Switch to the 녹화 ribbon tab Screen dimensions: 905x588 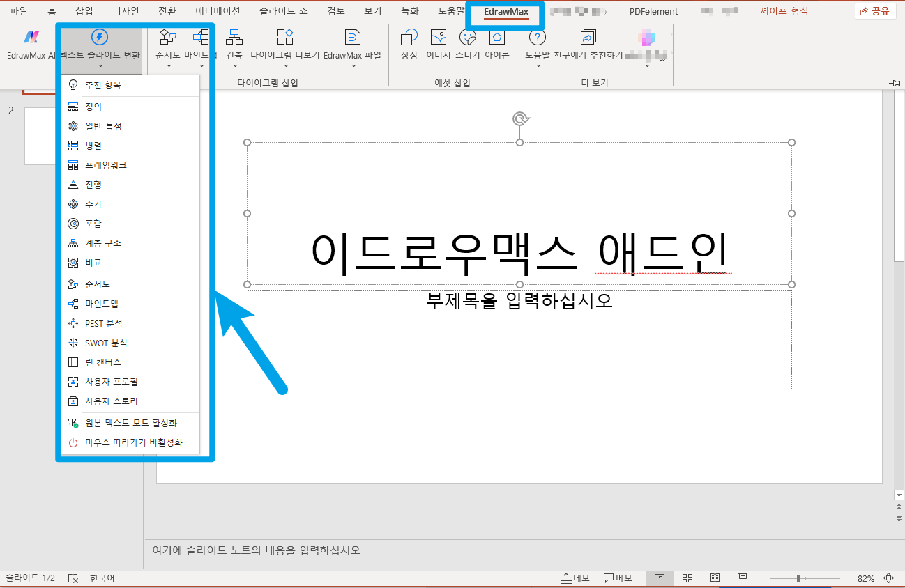point(410,11)
